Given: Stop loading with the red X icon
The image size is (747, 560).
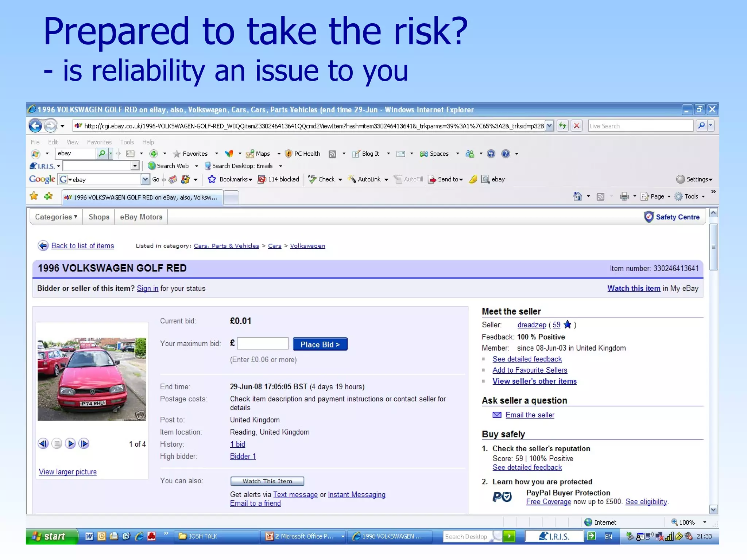Looking at the screenshot, I should point(577,126).
